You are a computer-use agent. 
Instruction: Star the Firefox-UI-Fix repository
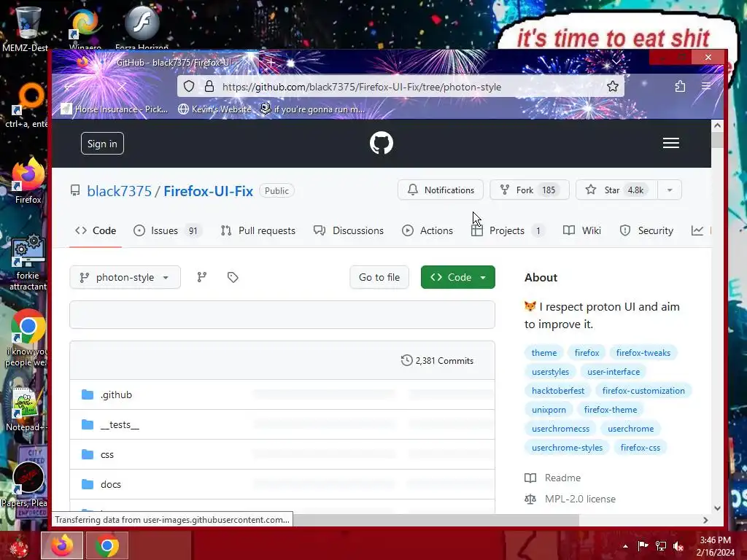pos(616,190)
